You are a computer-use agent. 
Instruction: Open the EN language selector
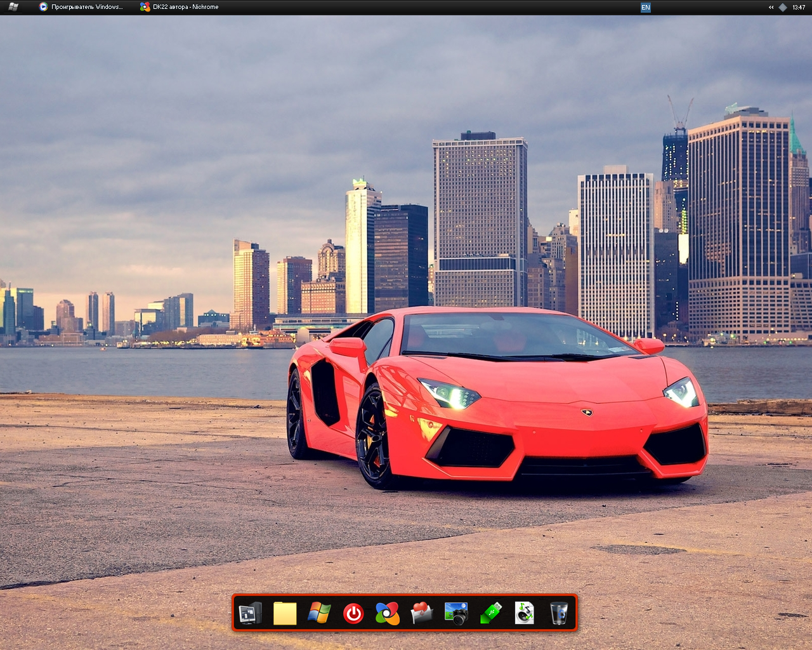[x=645, y=8]
